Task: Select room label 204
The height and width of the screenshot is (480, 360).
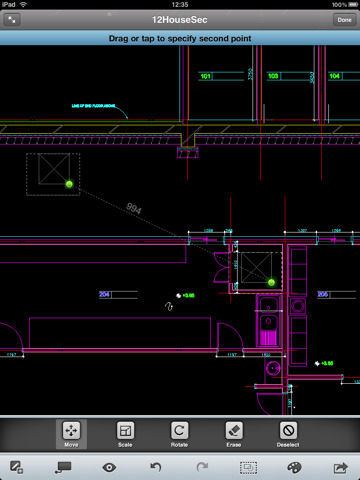Action: (x=104, y=294)
